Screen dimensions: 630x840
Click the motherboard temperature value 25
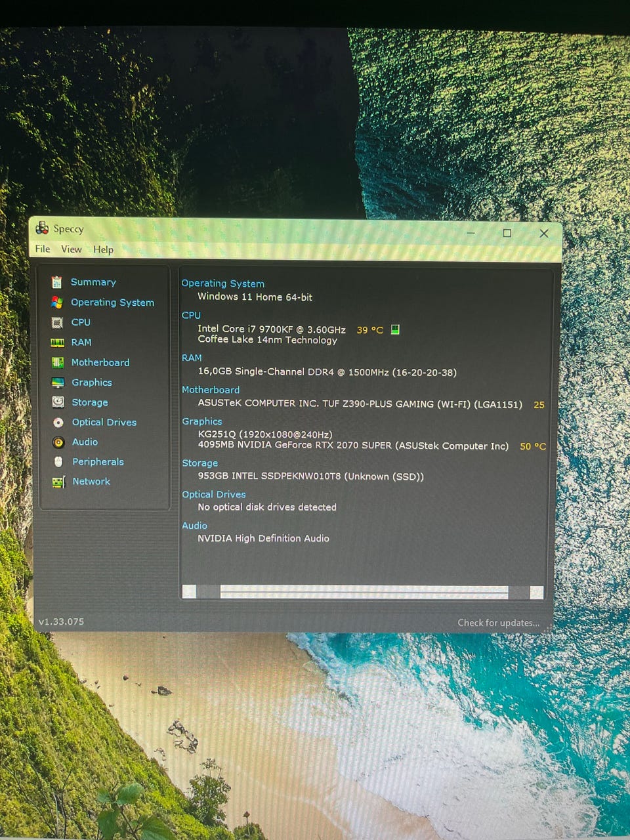(x=539, y=405)
